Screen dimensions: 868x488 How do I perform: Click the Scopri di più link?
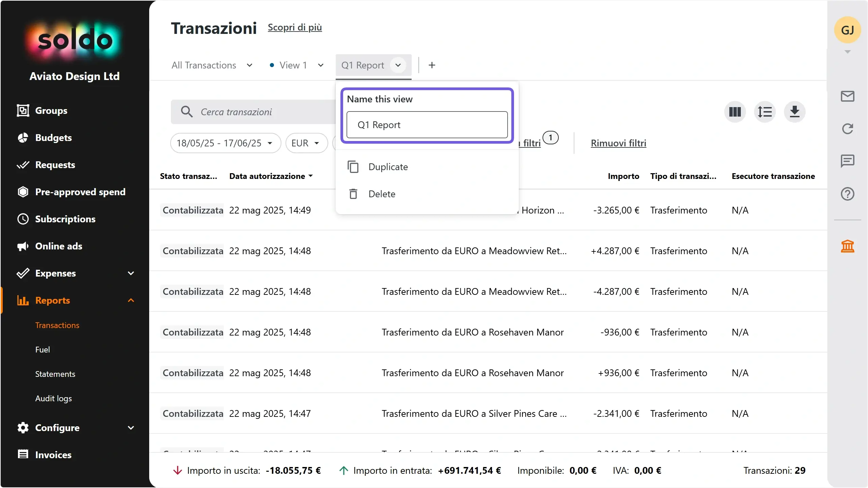point(295,27)
